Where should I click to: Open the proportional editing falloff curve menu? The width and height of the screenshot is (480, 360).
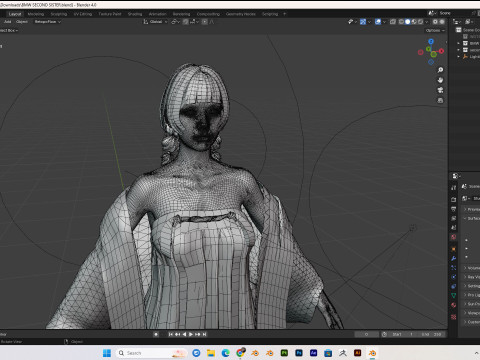(x=212, y=22)
